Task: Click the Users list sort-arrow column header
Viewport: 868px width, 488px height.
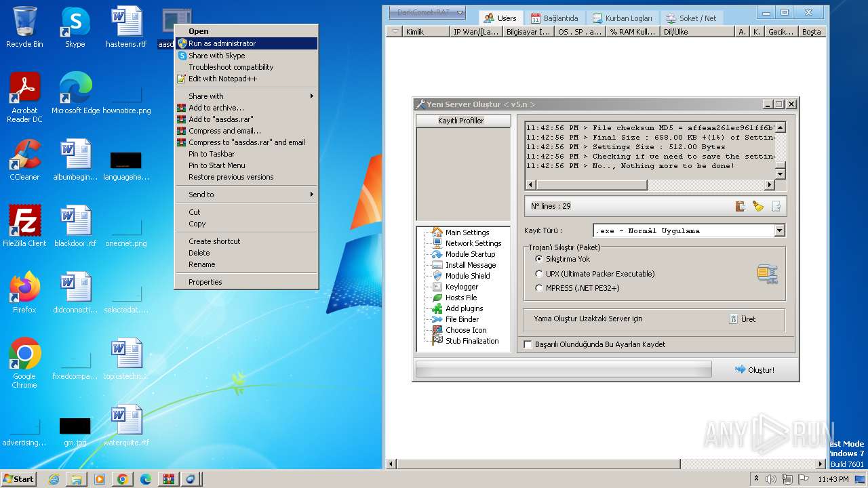Action: click(395, 32)
